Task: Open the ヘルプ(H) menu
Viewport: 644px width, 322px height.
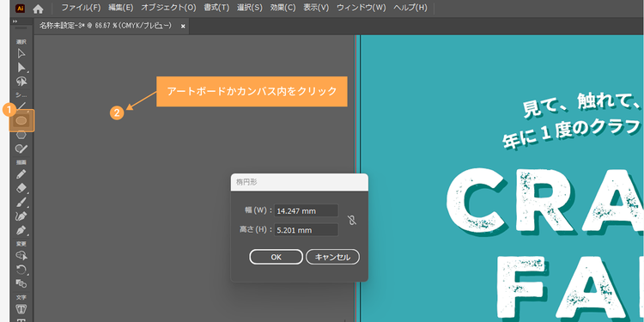Action: pos(410,8)
